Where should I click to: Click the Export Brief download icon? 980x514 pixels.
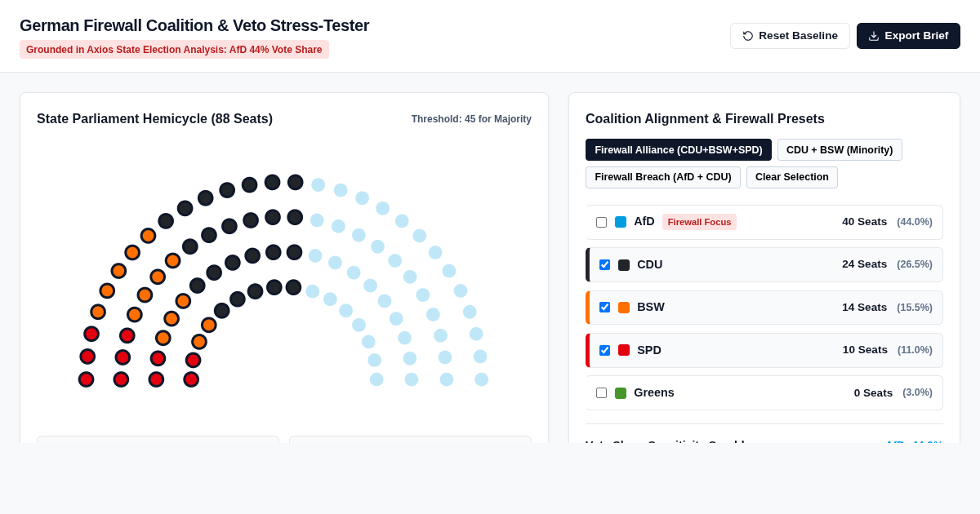pos(874,36)
